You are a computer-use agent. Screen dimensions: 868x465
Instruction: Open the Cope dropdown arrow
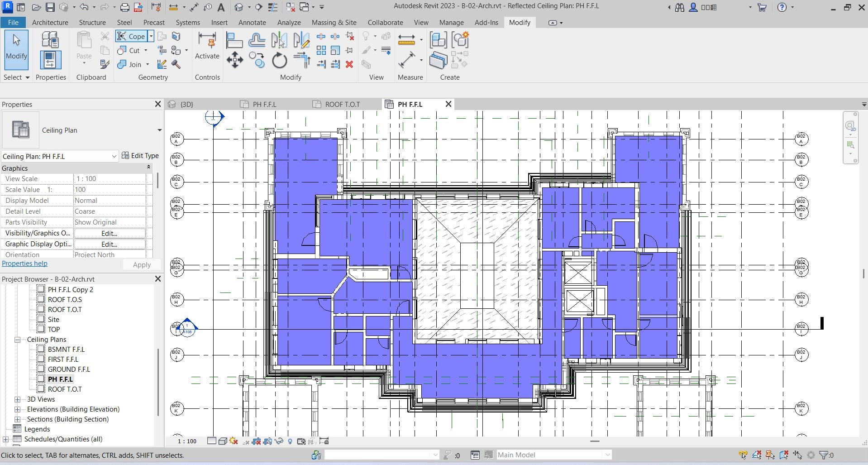coord(151,36)
